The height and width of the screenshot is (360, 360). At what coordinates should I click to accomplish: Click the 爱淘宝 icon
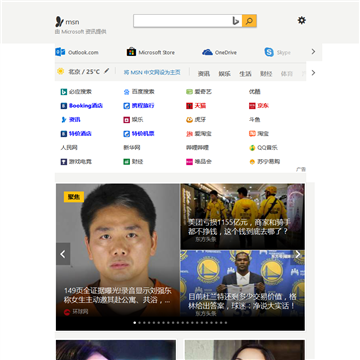pyautogui.click(x=189, y=134)
